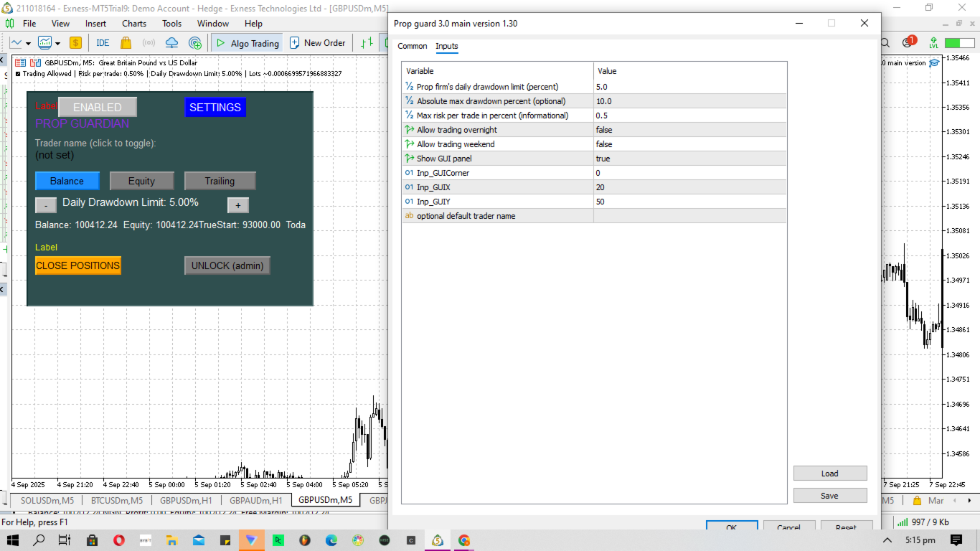
Task: Toggle the Show GUI panel value
Action: (x=689, y=159)
